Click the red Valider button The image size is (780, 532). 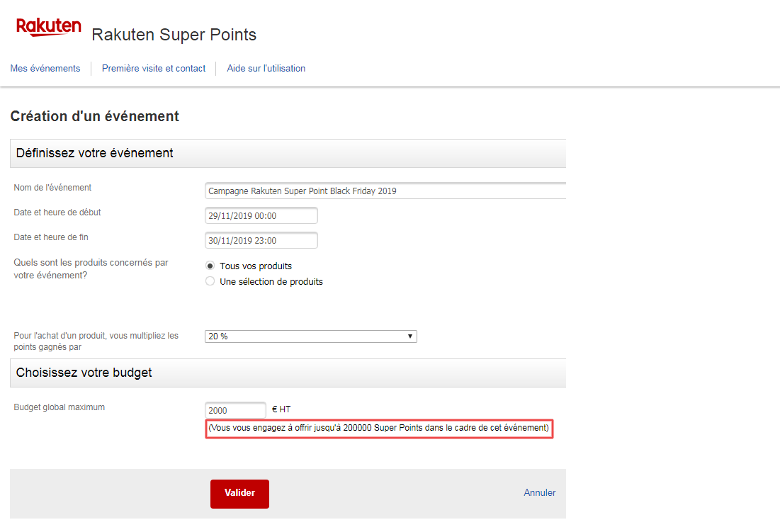[239, 493]
